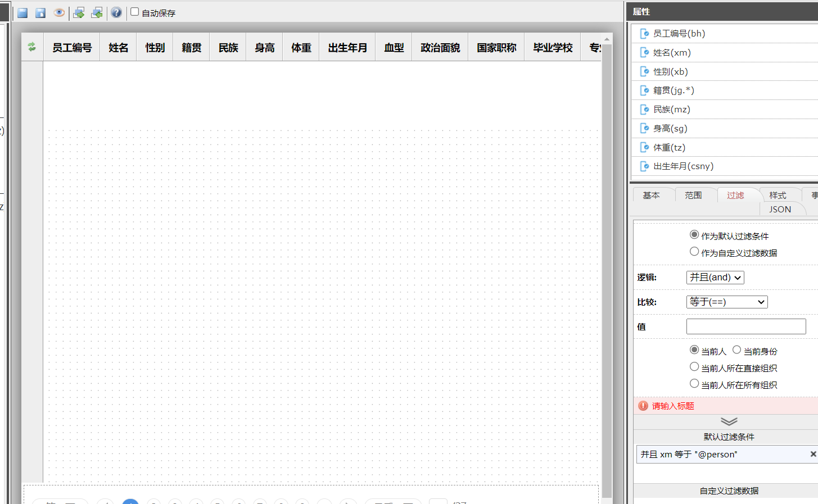Click the red warning icon beside 请输入标题
818x504 pixels.
click(643, 406)
